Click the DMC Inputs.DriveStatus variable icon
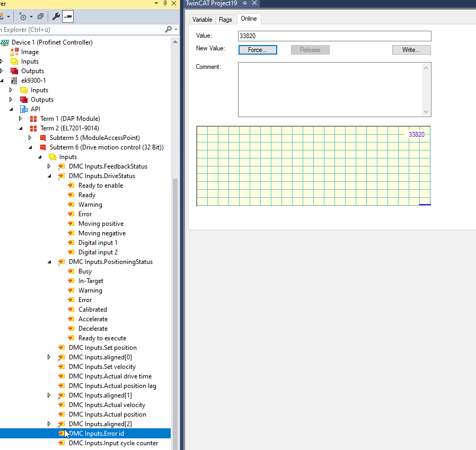 [x=61, y=176]
